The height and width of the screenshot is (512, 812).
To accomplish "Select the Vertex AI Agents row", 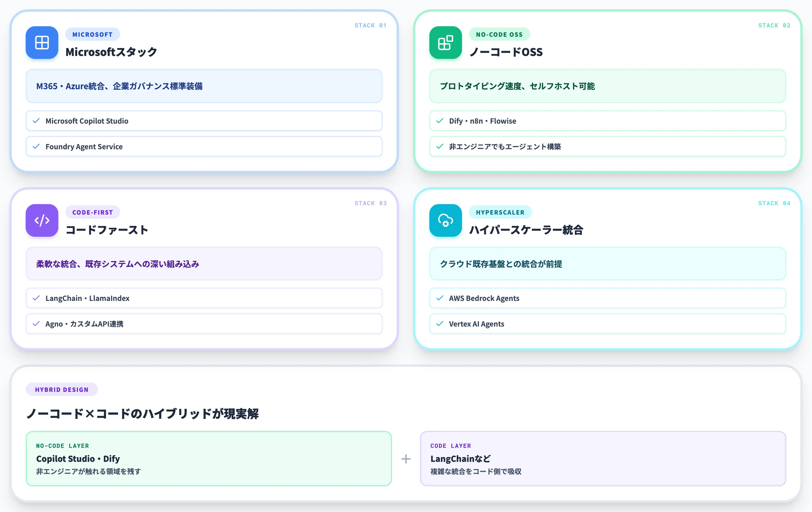I will click(608, 324).
